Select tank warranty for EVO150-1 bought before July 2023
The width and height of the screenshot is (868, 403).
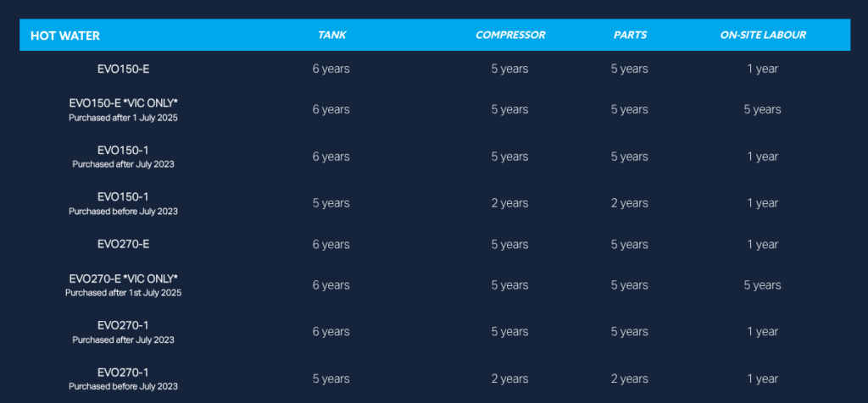coord(331,203)
